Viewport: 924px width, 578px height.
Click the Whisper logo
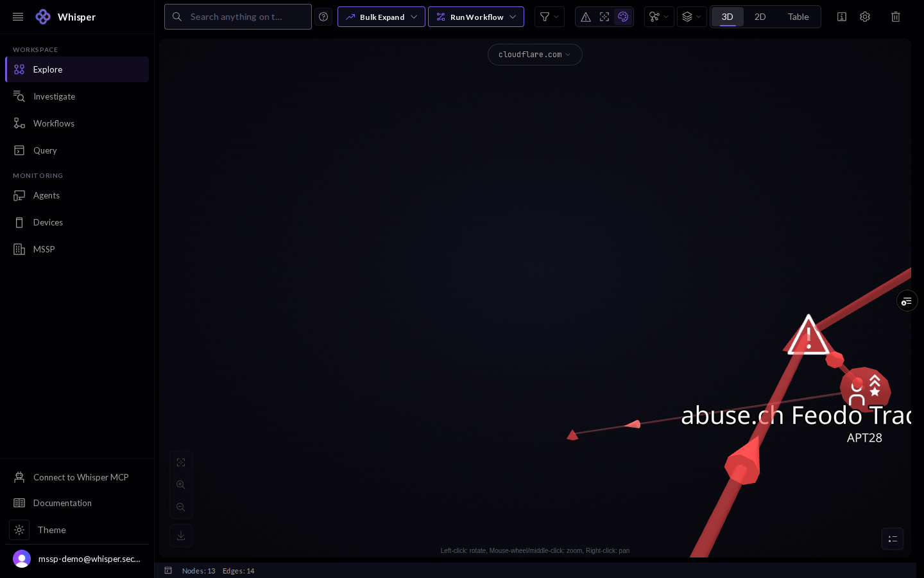click(x=43, y=17)
